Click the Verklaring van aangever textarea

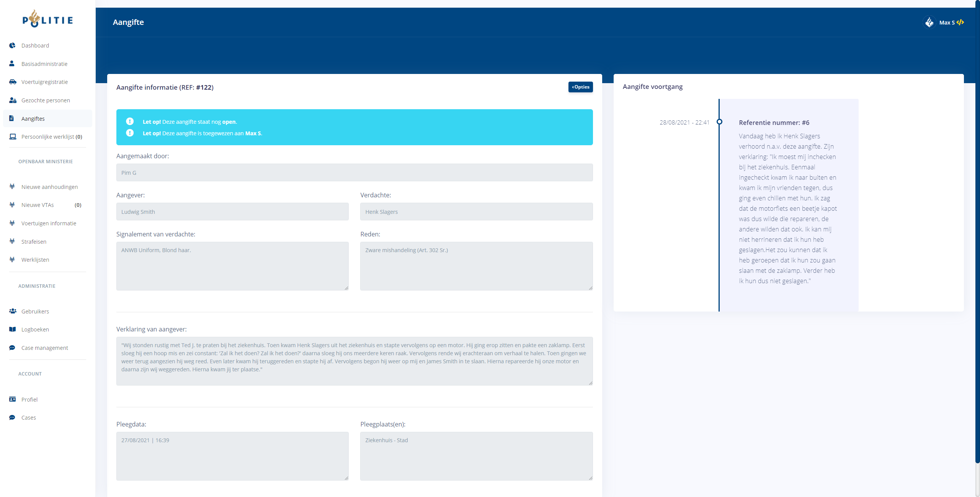click(x=354, y=361)
